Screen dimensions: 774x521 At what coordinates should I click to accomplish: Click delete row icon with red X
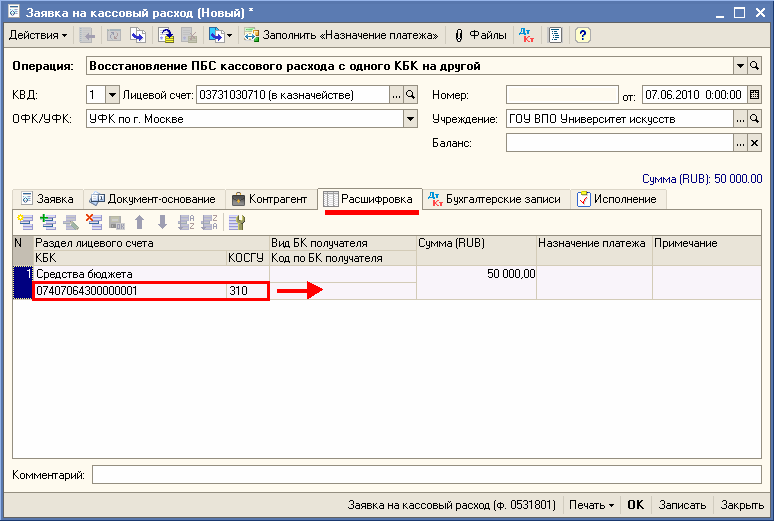[x=93, y=223]
